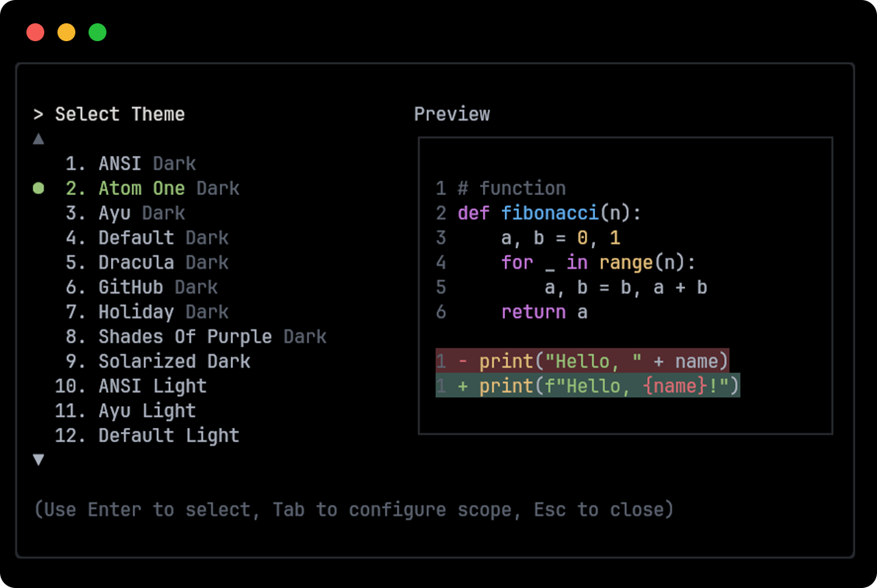Click the added diff line with f-string
This screenshot has height=588, width=877.
click(x=587, y=386)
